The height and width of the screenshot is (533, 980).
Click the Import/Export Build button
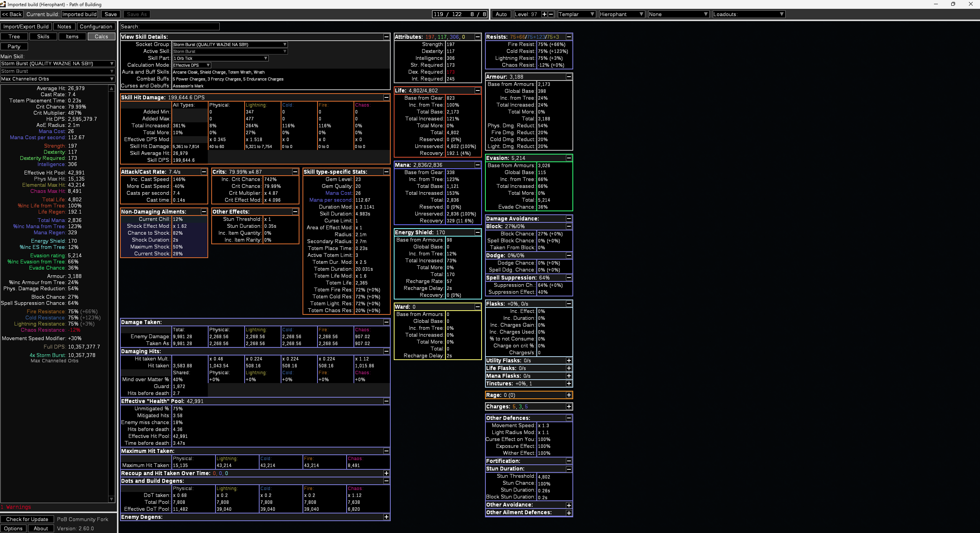26,26
